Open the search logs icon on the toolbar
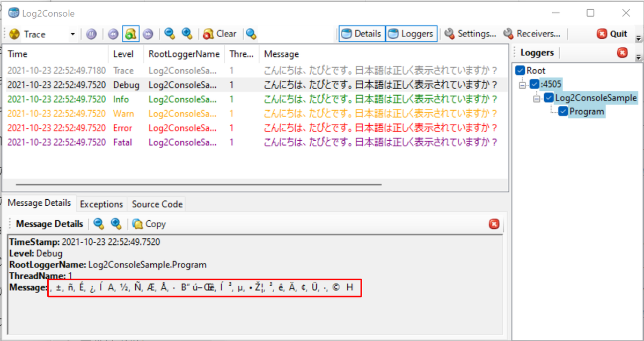Screen dimensions: 644x341 pos(251,33)
